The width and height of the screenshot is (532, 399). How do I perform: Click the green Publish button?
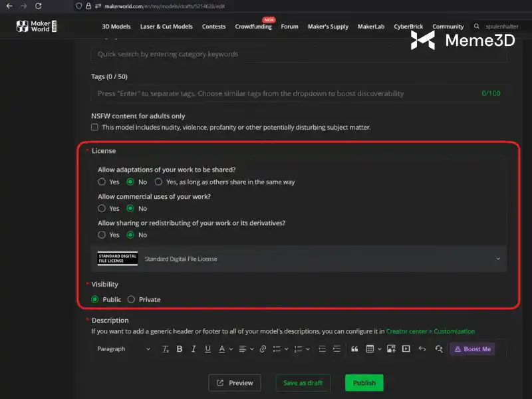click(x=364, y=383)
